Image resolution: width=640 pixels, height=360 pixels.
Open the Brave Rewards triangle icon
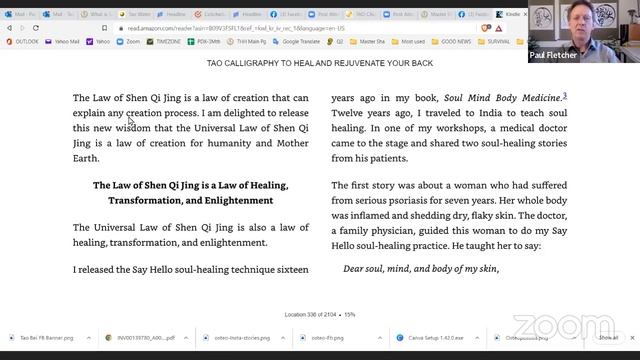click(x=499, y=29)
